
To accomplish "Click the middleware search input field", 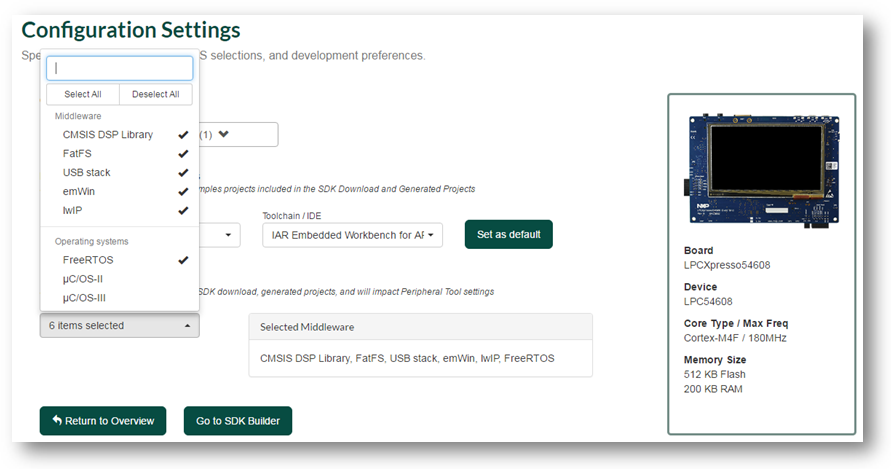I will pos(119,68).
